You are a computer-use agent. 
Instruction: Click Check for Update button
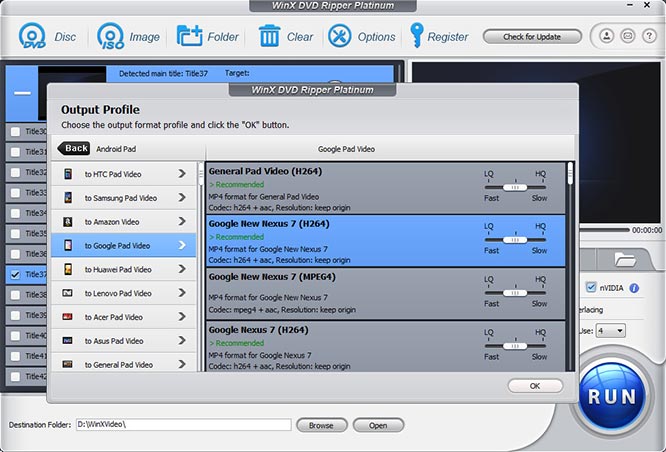532,37
